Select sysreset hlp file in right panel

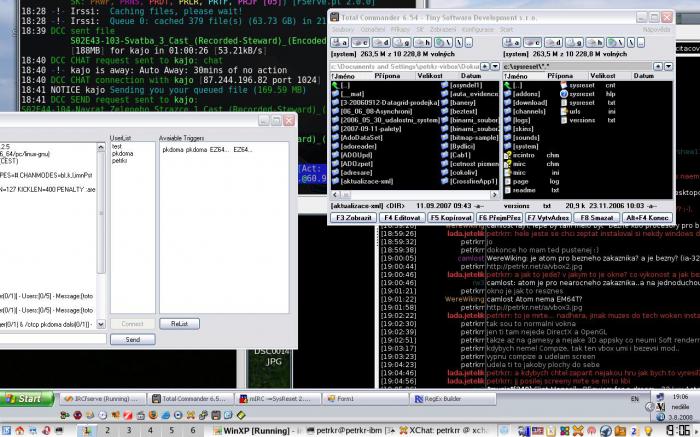[588, 94]
